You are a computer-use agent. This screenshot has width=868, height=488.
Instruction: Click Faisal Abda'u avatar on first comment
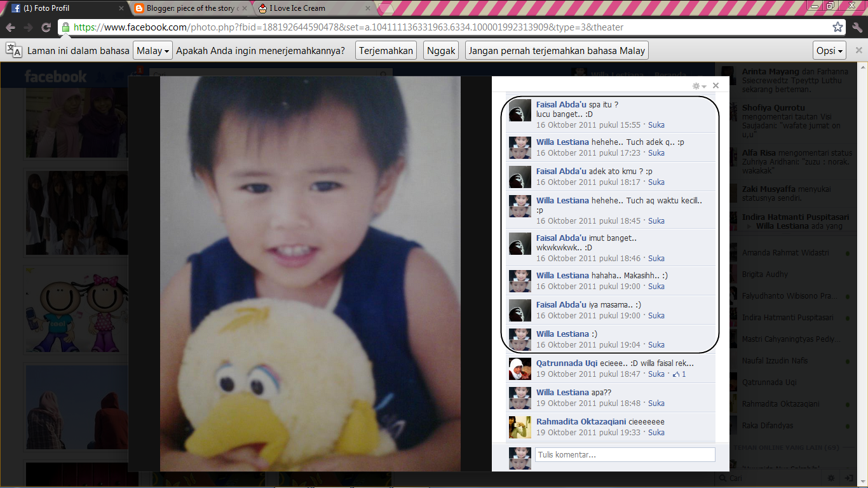click(520, 110)
